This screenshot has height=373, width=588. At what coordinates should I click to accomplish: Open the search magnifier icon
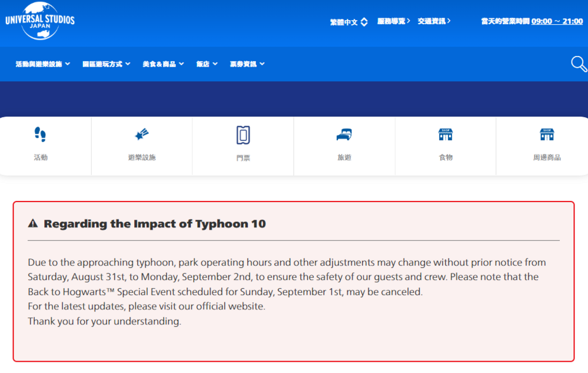click(x=579, y=64)
